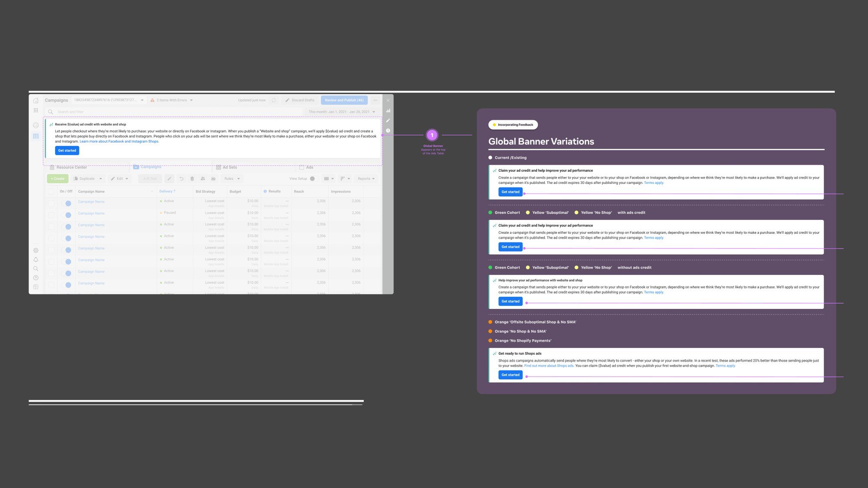Click the A/B Test button
The width and height of the screenshot is (868, 488).
[x=150, y=179]
